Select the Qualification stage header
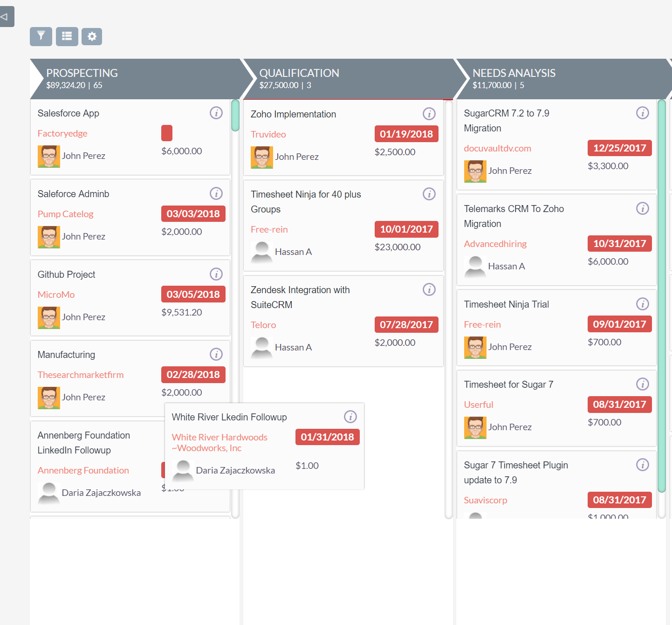The image size is (672, 625). pos(349,79)
